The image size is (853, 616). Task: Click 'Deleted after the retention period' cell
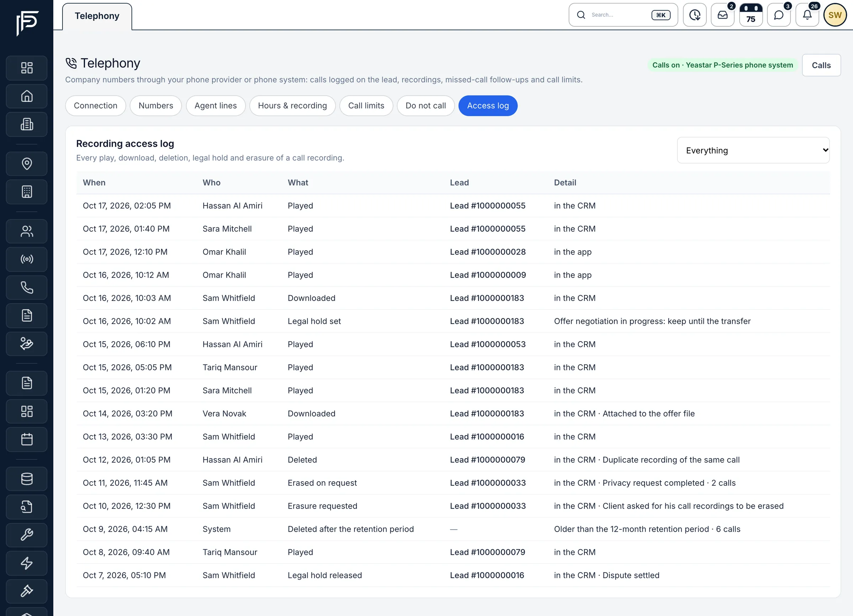tap(350, 529)
